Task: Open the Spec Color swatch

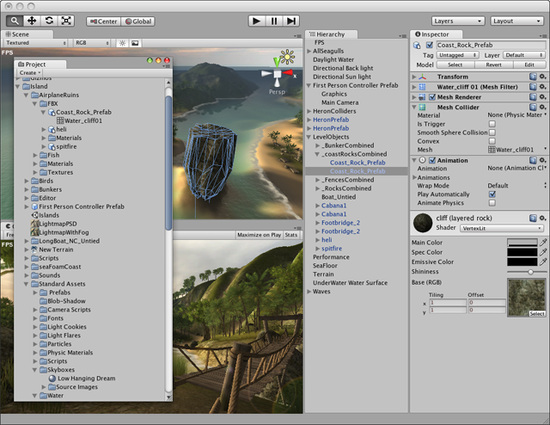Action: pyautogui.click(x=522, y=252)
